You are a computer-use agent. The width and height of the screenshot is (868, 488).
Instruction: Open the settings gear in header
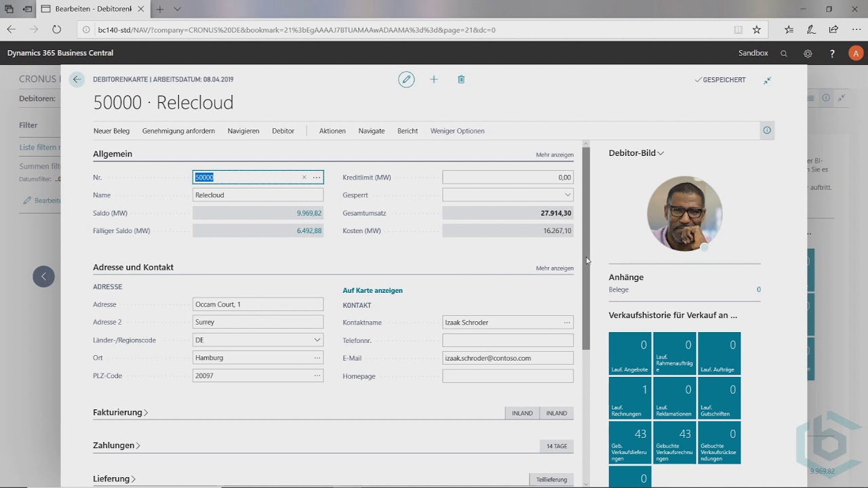click(808, 53)
